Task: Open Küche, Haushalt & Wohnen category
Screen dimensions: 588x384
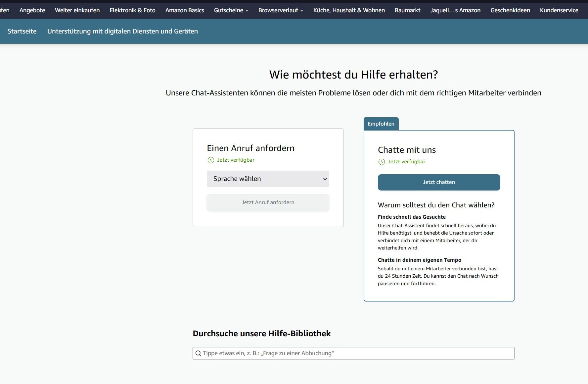Action: (x=349, y=10)
